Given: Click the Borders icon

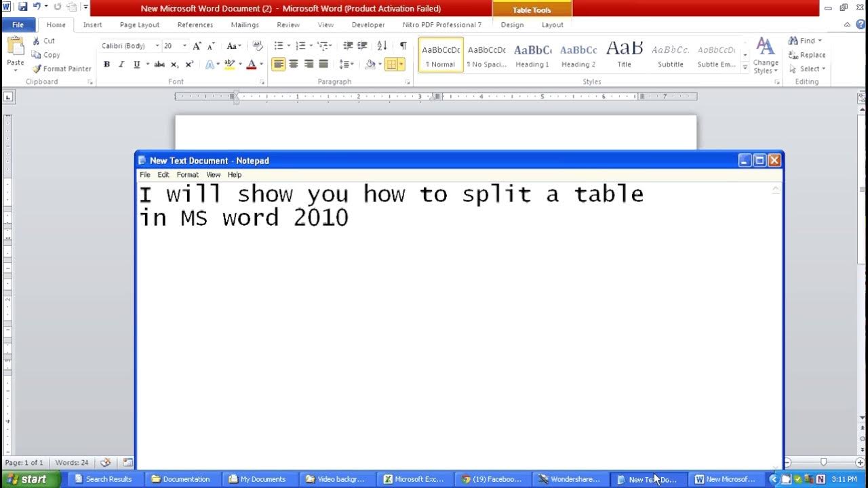Looking at the screenshot, I should [391, 64].
